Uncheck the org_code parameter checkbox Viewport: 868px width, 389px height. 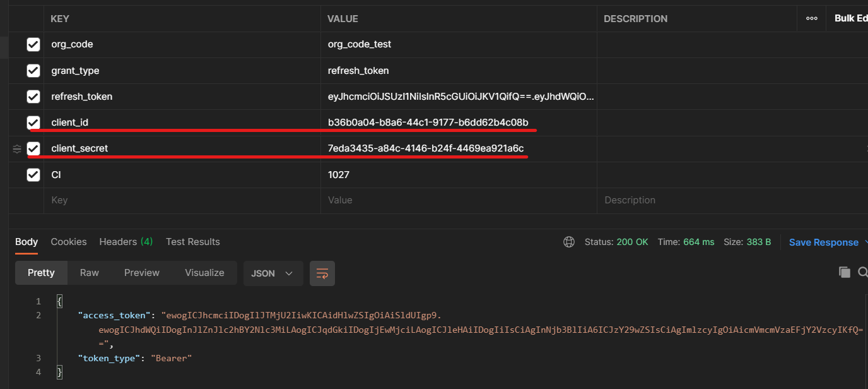click(33, 44)
